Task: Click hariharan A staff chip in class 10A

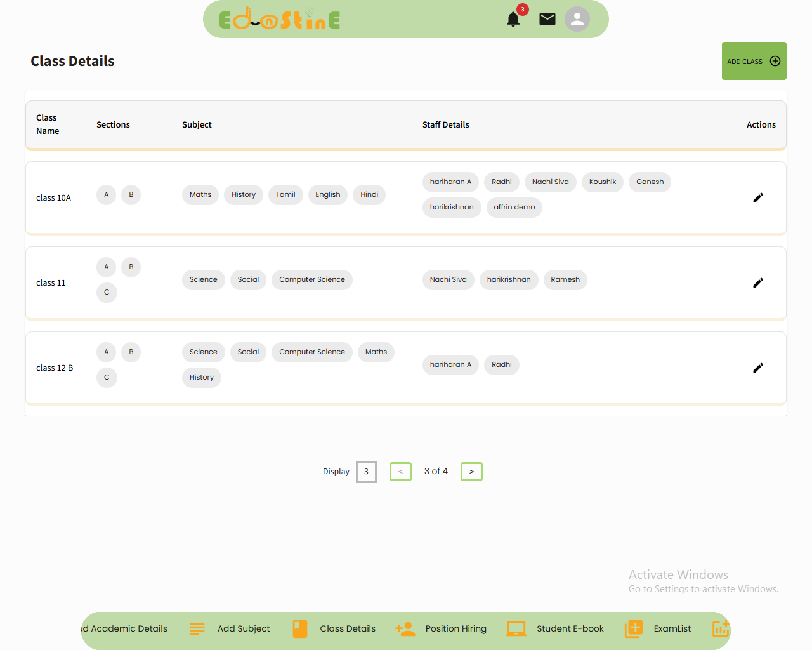Action: (450, 182)
